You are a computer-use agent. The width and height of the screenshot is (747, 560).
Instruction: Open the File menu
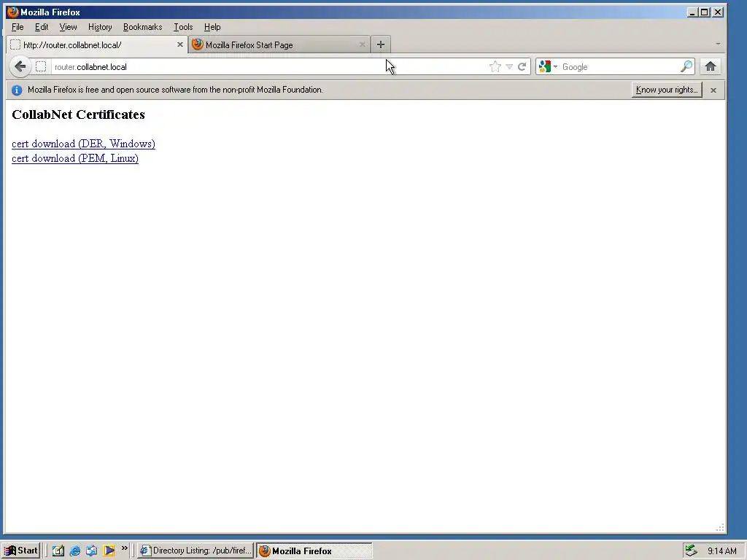[x=18, y=27]
